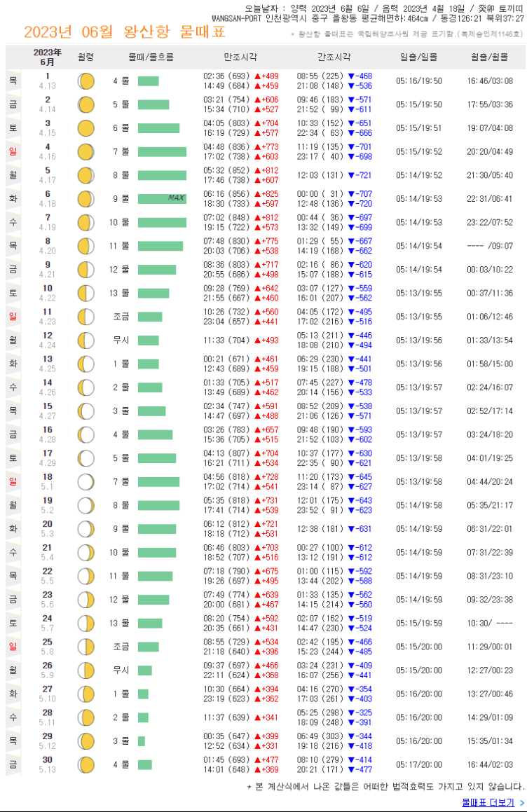This screenshot has width=527, height=812.
Task: Click the moon phase icon for June 7
Action: tap(86, 223)
